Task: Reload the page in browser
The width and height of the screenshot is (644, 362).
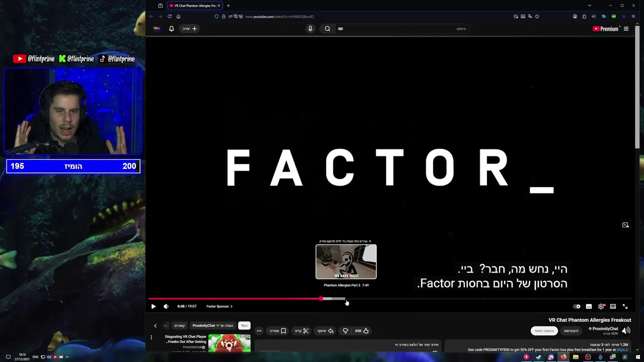Action: [170, 17]
